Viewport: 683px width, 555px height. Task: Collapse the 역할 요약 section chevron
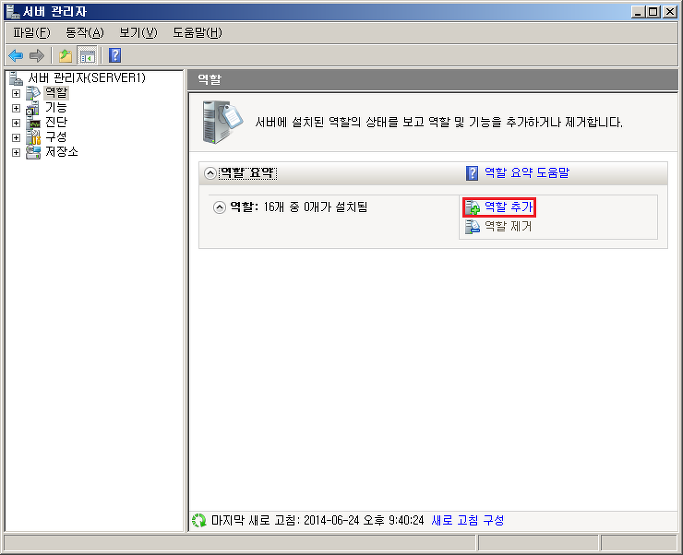(x=210, y=173)
